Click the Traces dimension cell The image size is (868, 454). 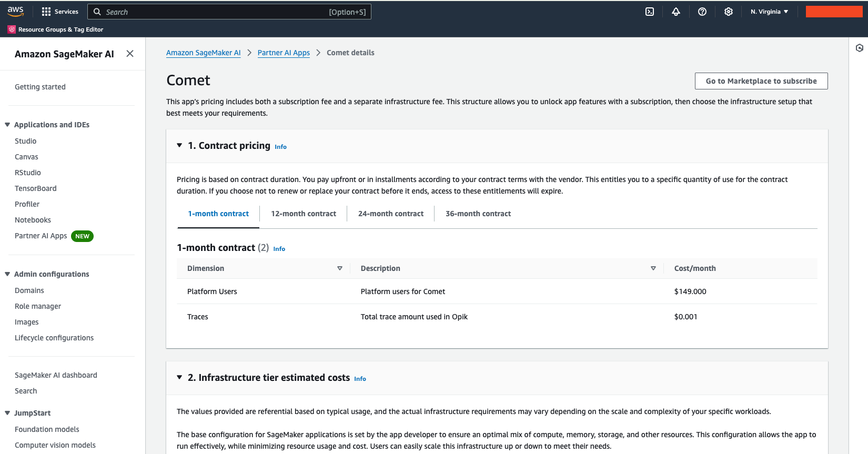pos(197,317)
